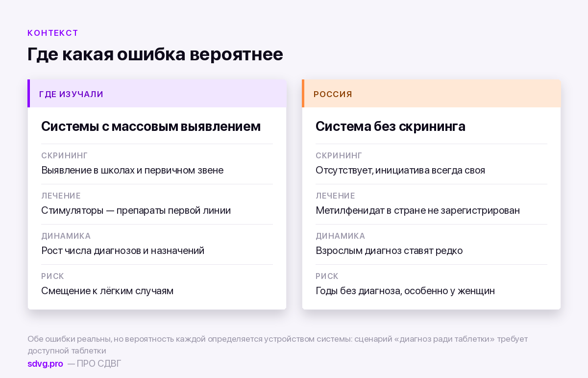Click the sdvg.pro link
Viewport: 588px width, 378px height.
tap(45, 364)
